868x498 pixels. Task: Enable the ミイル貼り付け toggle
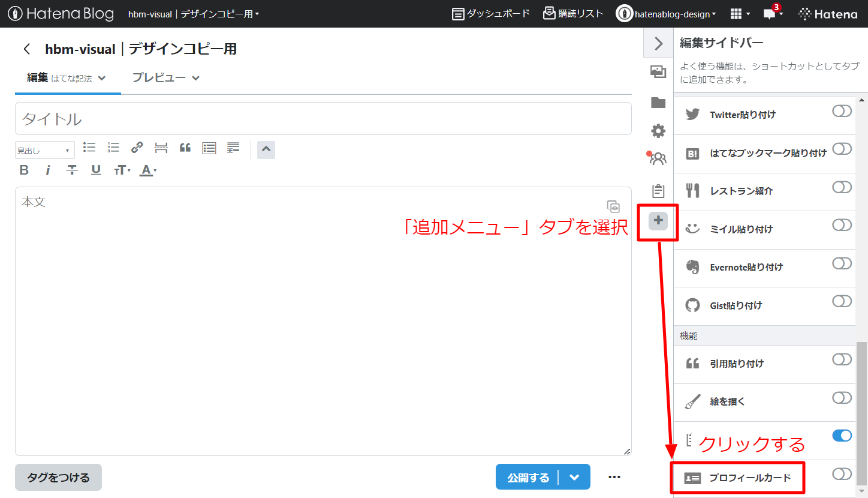pos(842,225)
